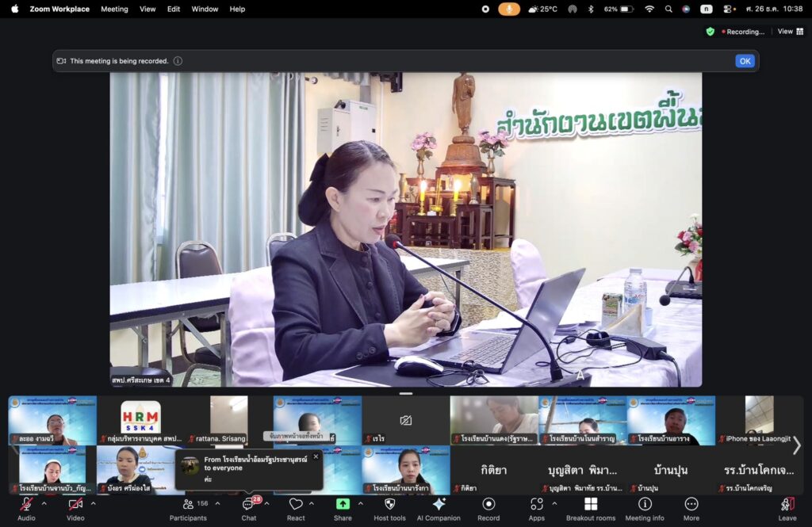Open the Participants list
Screen dimensions: 812x527
point(189,505)
